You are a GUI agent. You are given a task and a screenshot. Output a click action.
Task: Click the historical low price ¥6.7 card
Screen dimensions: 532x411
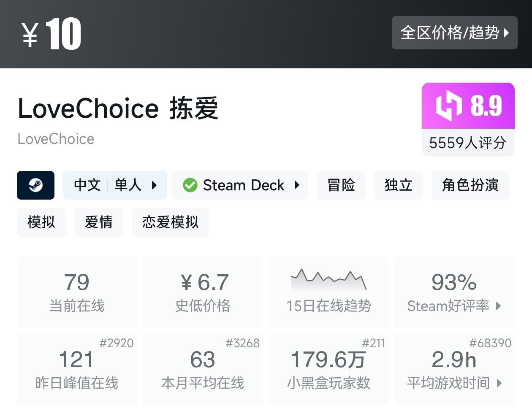pyautogui.click(x=203, y=292)
